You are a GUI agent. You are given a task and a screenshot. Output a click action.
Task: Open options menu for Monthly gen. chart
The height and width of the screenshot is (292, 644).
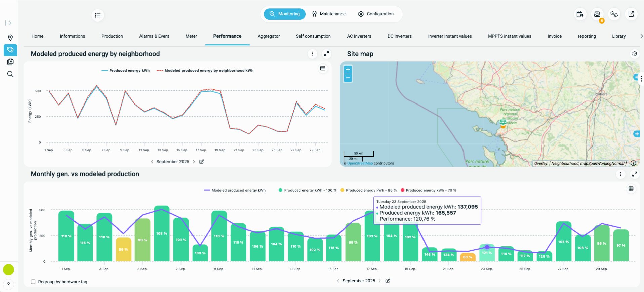[x=620, y=174]
